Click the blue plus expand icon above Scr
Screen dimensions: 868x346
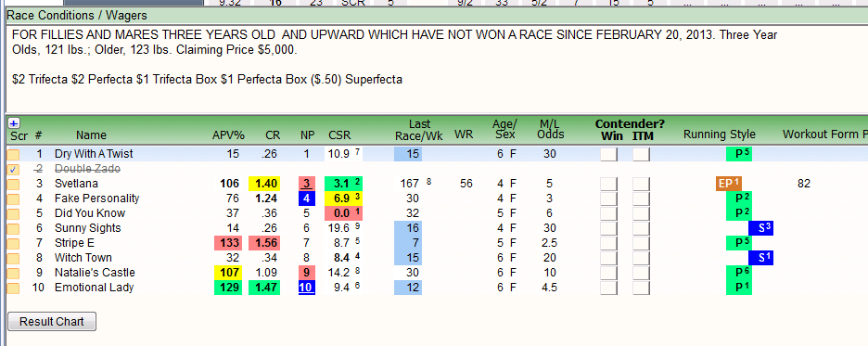tap(14, 122)
